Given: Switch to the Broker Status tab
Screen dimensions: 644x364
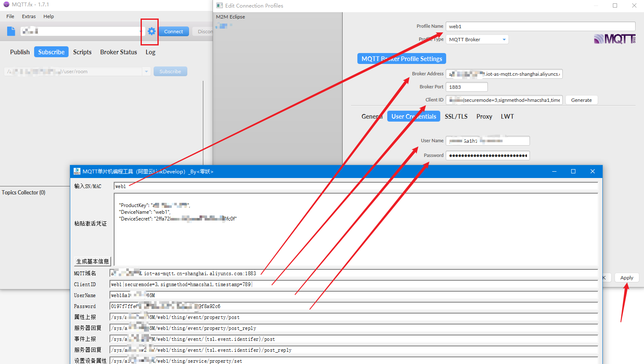Looking at the screenshot, I should coord(119,52).
